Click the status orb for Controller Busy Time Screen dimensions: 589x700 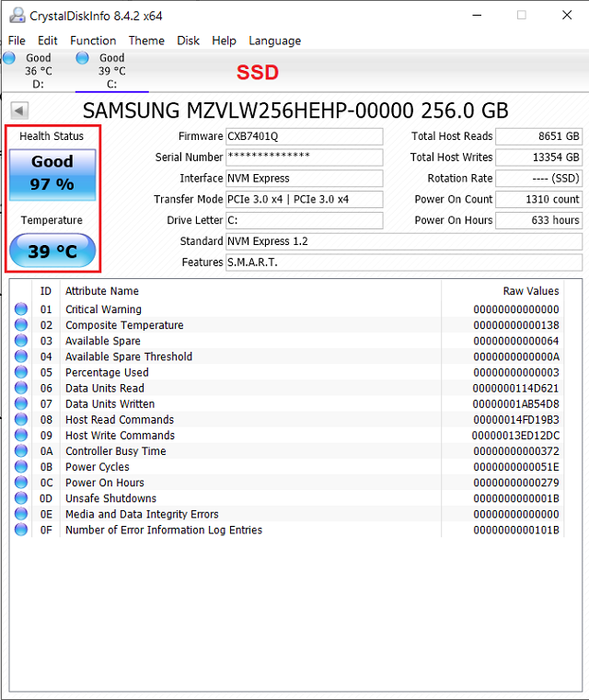(21, 451)
